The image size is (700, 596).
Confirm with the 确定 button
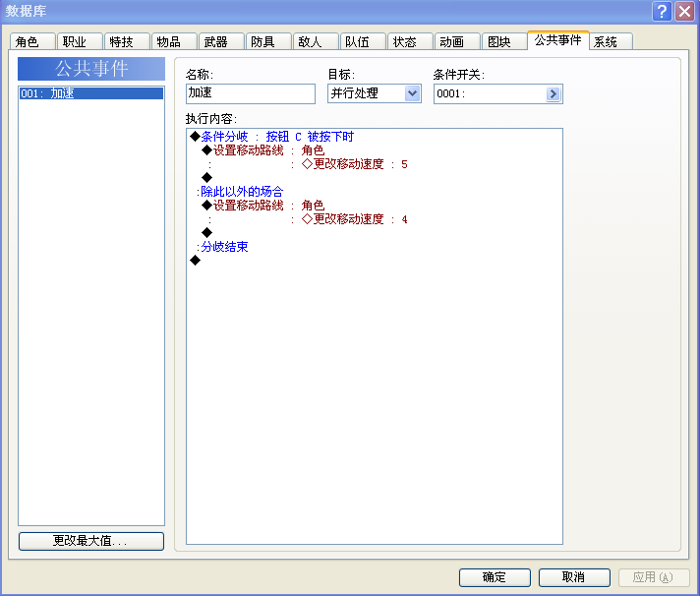point(495,577)
